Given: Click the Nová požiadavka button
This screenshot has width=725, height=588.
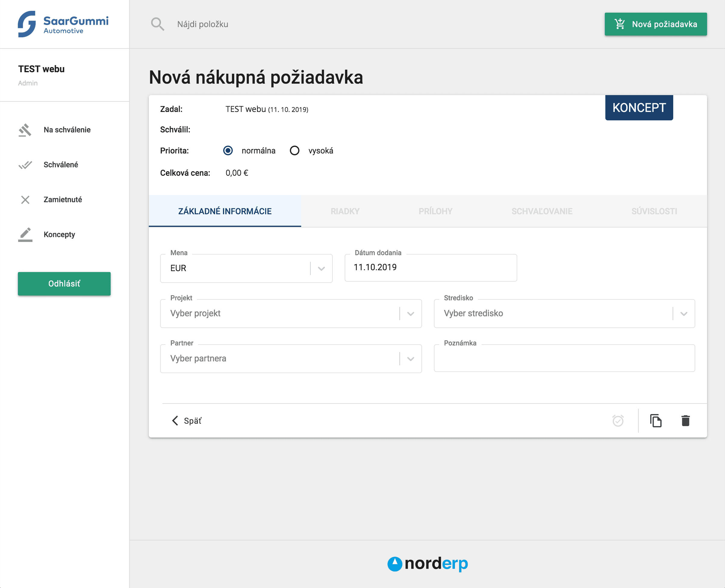Looking at the screenshot, I should tap(656, 24).
